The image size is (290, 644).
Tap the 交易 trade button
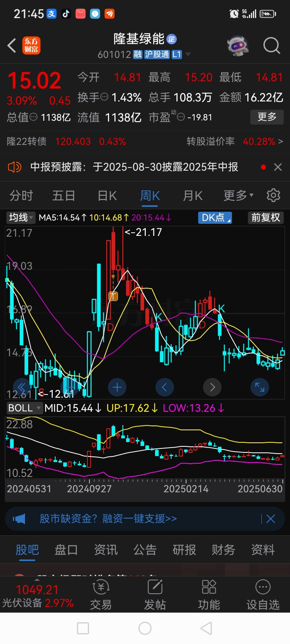(101, 596)
